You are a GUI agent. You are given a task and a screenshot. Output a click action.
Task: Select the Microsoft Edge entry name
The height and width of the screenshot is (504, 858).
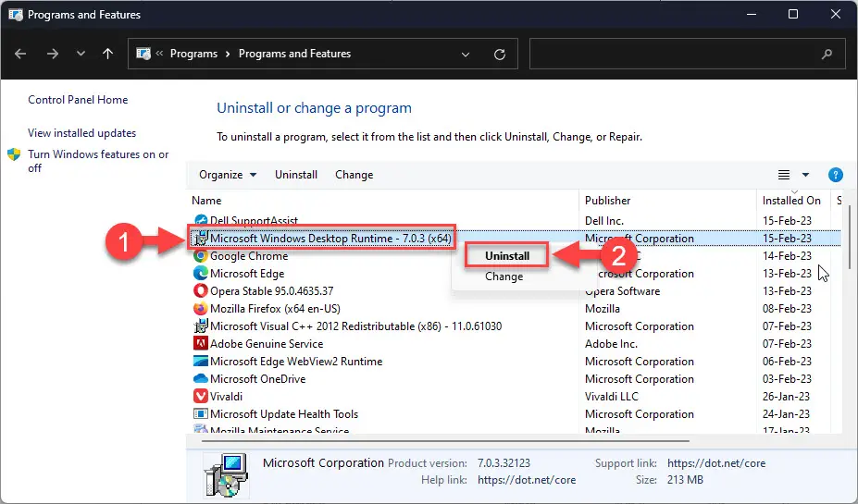pos(247,274)
